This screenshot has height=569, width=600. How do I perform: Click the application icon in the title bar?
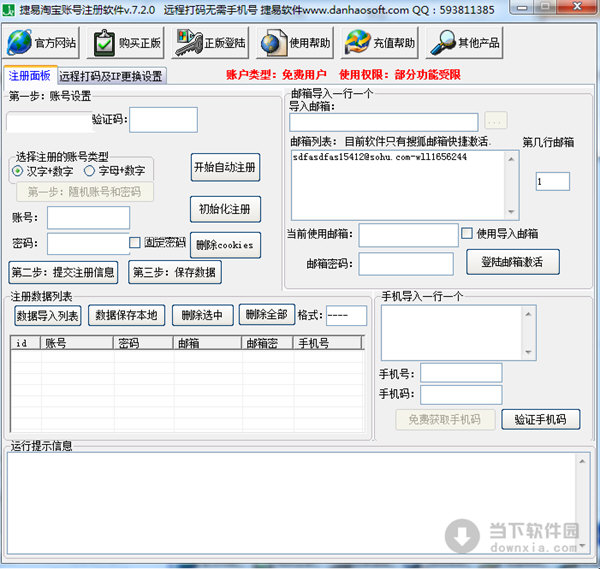tap(8, 10)
